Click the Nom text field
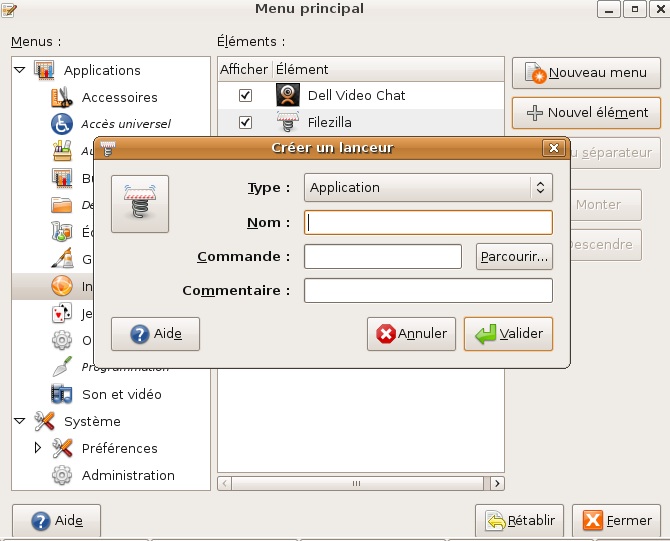Screen dimensions: 670x541 [428, 222]
